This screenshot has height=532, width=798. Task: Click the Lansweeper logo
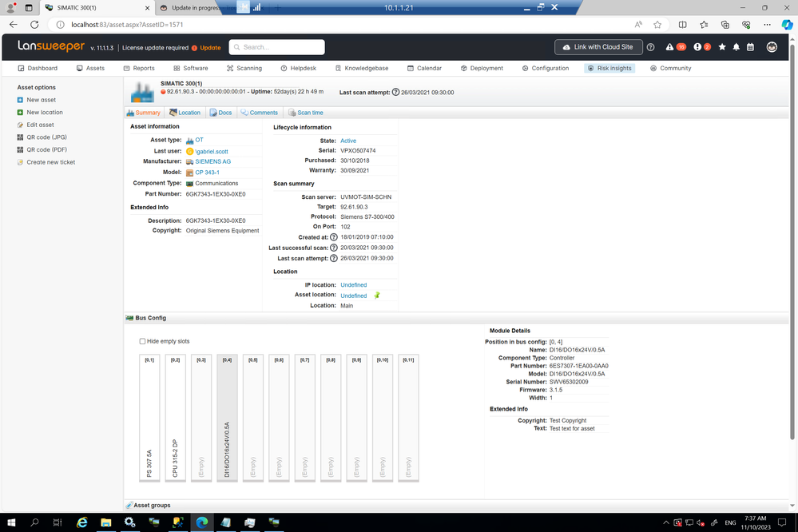pos(51,46)
